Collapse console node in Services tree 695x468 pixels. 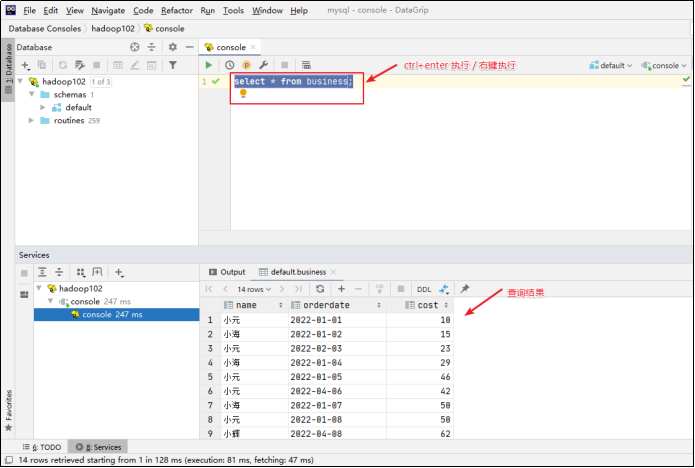[x=51, y=301]
